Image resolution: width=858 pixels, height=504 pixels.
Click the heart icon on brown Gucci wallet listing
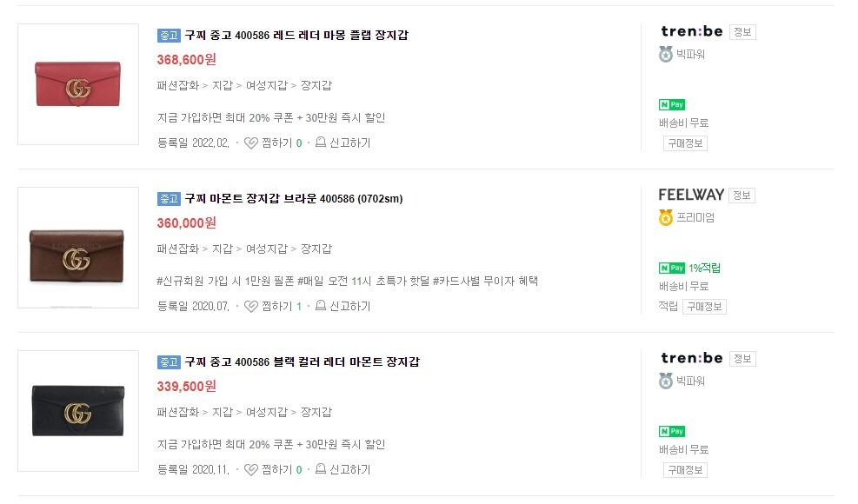(x=250, y=306)
